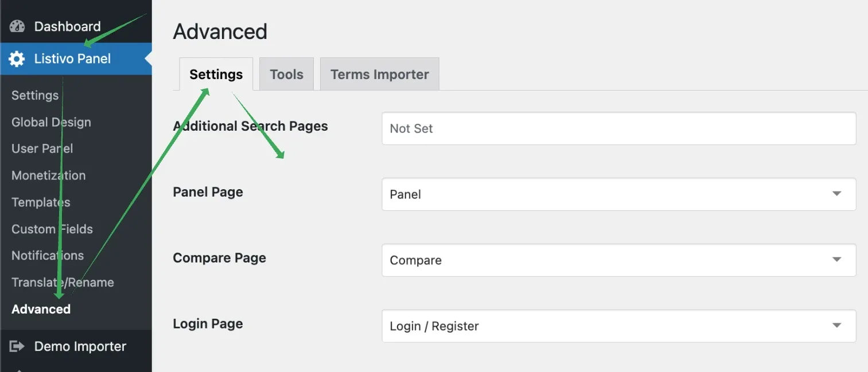Image resolution: width=868 pixels, height=372 pixels.
Task: Open the Monetization submenu
Action: pyautogui.click(x=49, y=175)
